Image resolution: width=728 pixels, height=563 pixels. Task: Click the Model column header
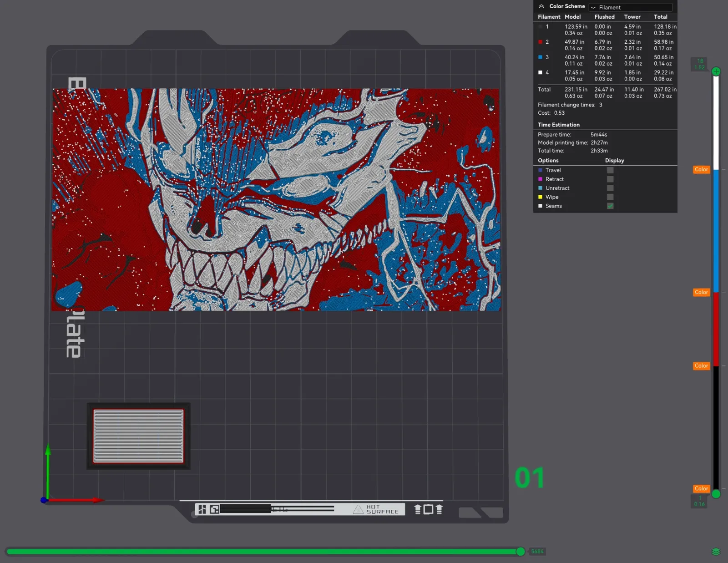(572, 17)
